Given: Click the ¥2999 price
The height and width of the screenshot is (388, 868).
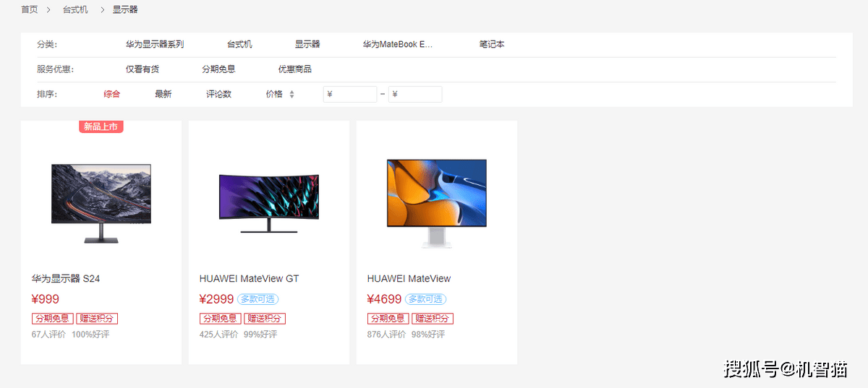Looking at the screenshot, I should 216,299.
